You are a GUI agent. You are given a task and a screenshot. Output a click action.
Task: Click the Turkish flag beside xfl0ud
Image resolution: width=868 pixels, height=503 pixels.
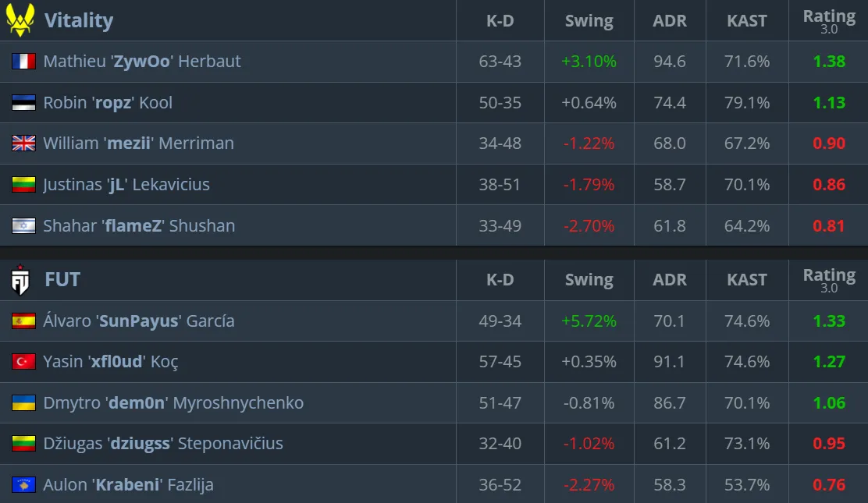pos(23,361)
